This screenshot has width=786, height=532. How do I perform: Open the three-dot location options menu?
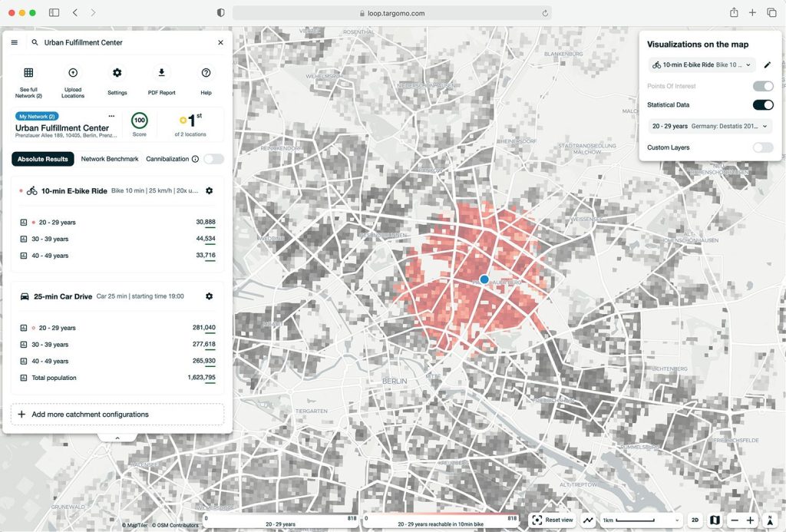pos(112,116)
